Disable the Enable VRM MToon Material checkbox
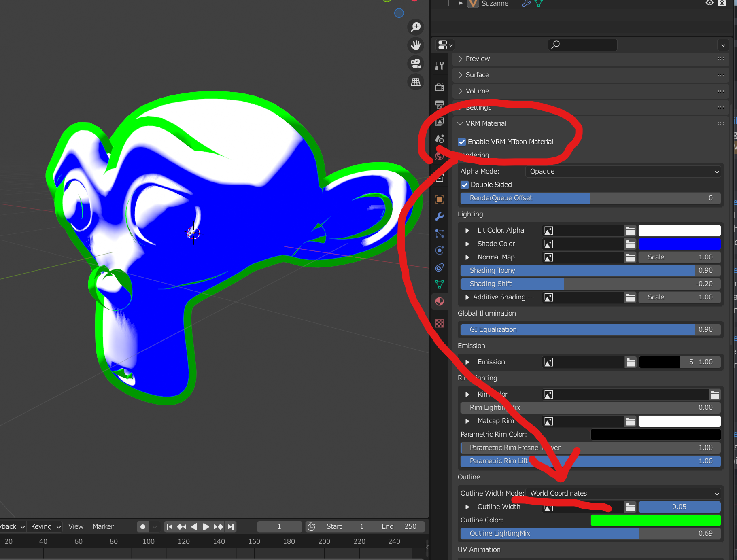 [462, 142]
